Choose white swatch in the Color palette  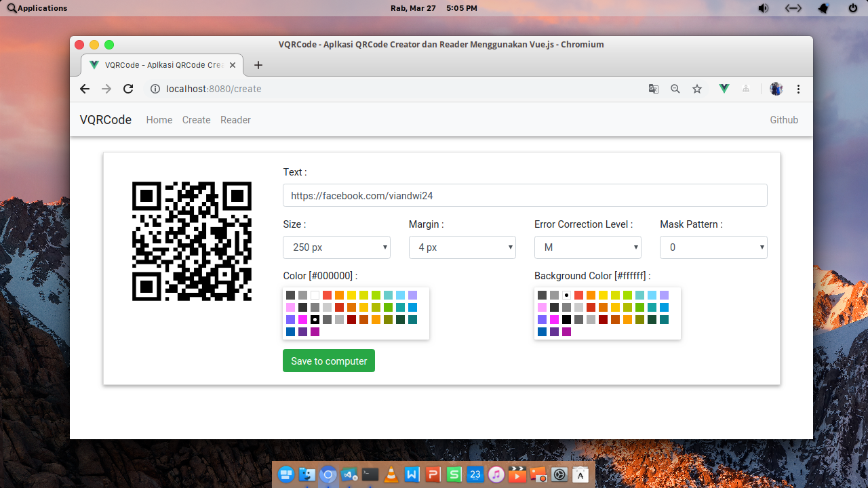(x=315, y=295)
